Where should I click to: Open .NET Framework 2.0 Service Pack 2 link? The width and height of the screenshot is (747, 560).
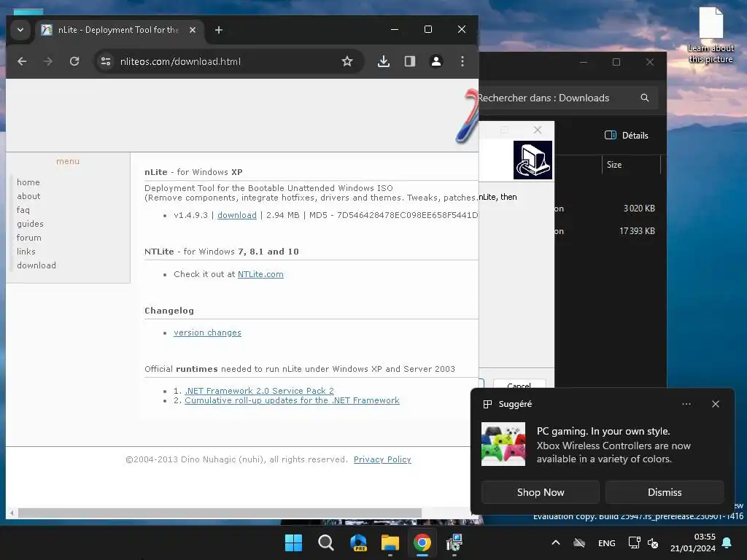click(259, 391)
